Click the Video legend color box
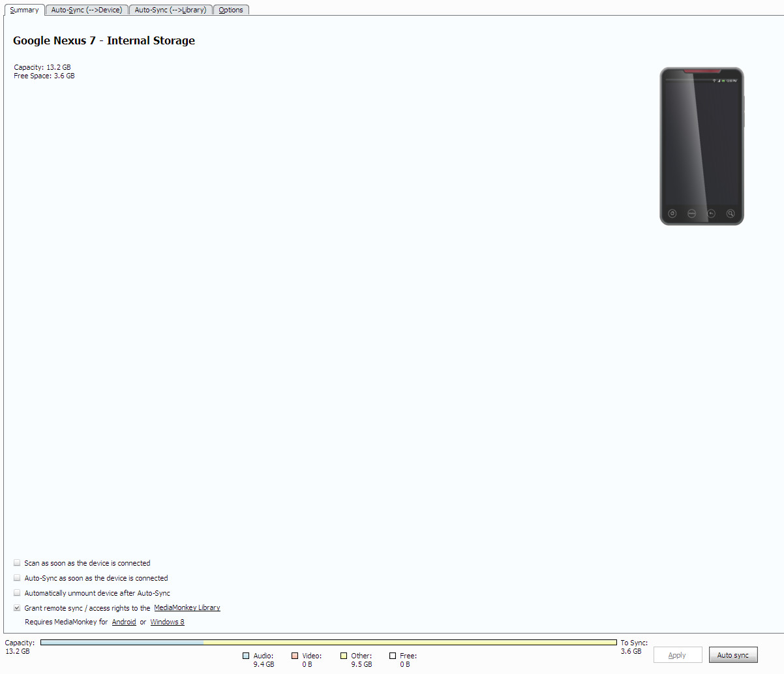 click(x=295, y=656)
